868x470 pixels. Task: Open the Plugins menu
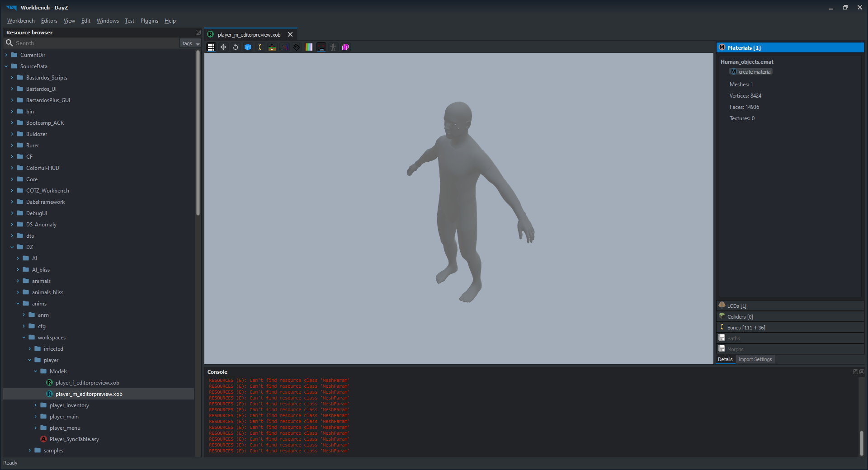(149, 21)
